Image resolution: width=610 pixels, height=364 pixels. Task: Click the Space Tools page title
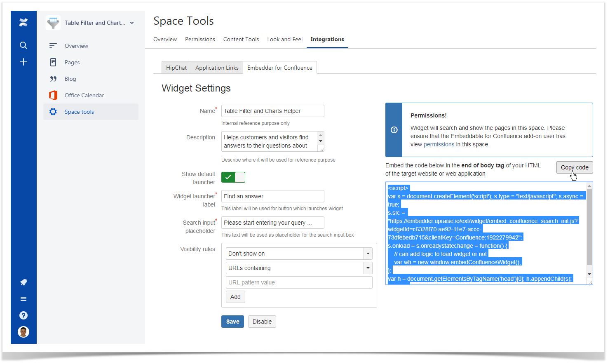point(183,21)
